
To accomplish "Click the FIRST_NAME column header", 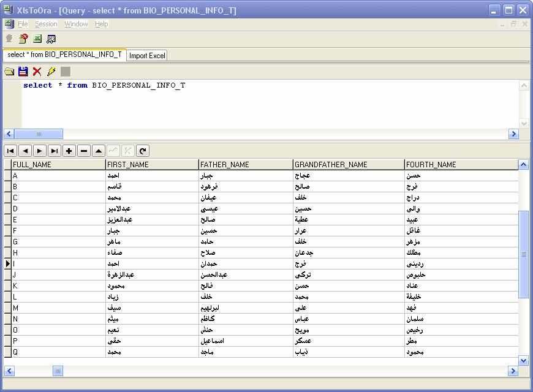I will [152, 165].
